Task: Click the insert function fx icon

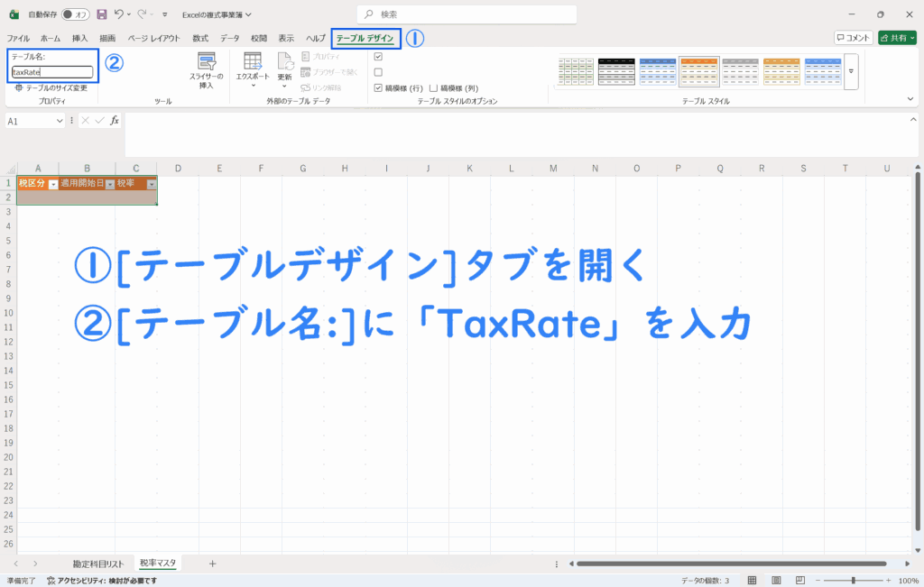Action: pyautogui.click(x=115, y=121)
